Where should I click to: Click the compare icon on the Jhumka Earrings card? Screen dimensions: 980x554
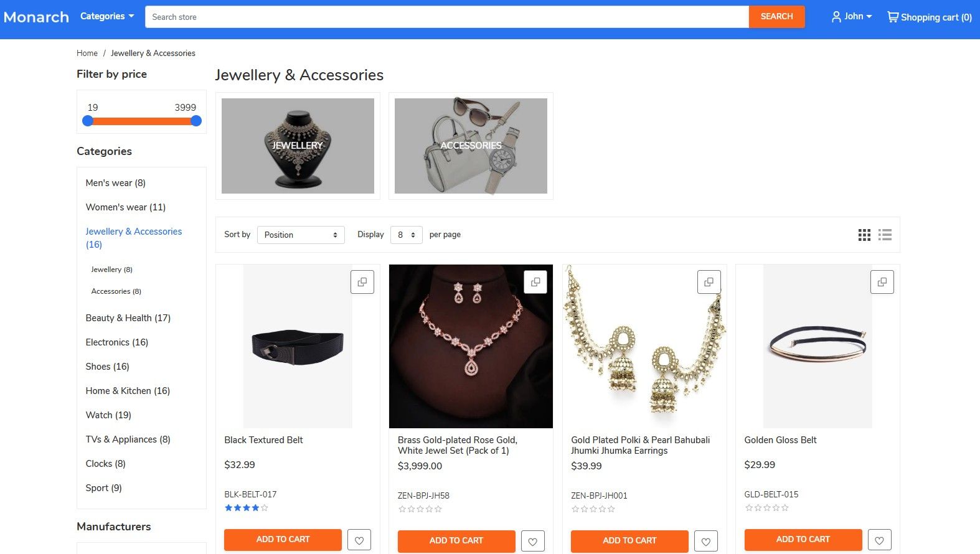(x=709, y=281)
